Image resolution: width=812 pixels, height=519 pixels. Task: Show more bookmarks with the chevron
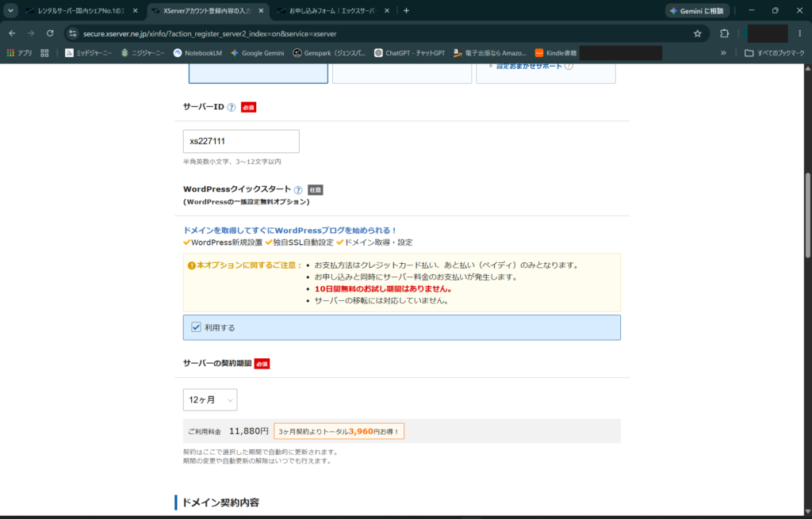[723, 53]
